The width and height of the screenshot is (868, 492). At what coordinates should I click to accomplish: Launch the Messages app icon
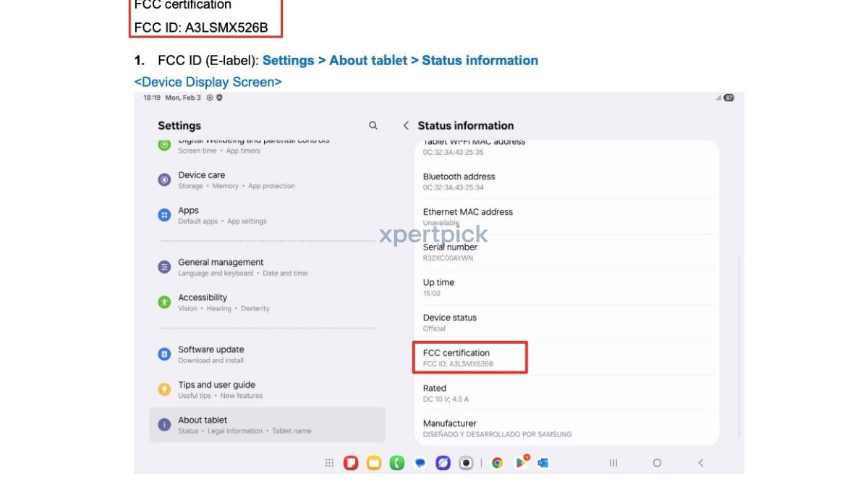(420, 463)
